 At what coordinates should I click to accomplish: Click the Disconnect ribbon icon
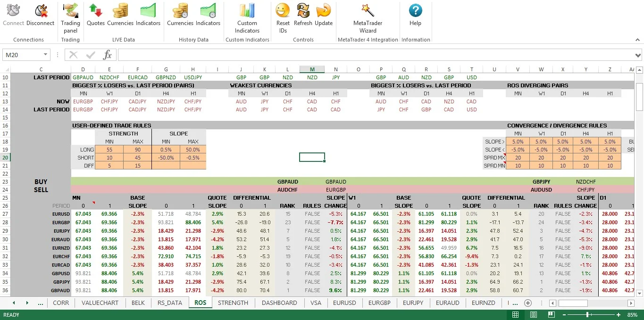coord(40,15)
